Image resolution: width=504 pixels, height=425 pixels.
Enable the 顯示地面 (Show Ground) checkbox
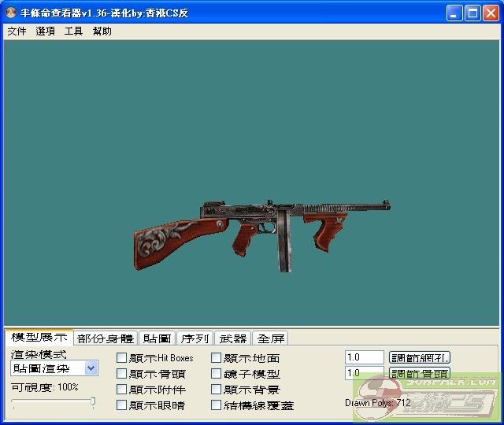(217, 358)
